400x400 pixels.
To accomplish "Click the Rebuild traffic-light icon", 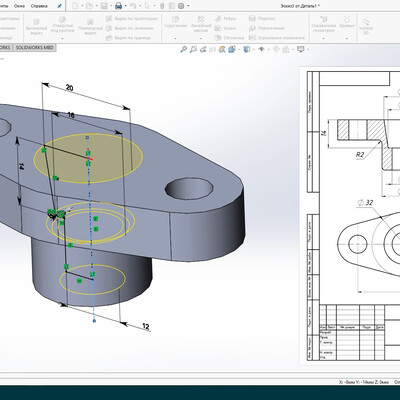I will [x=162, y=6].
